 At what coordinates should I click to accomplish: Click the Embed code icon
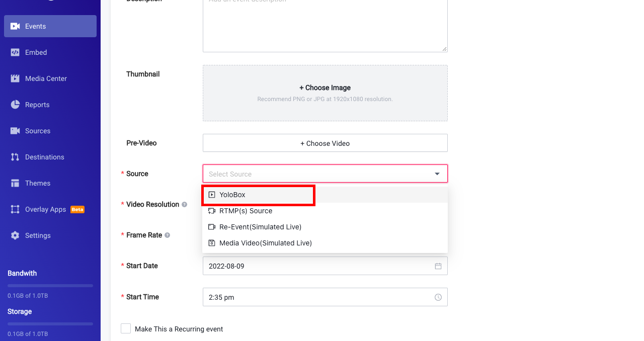[15, 52]
